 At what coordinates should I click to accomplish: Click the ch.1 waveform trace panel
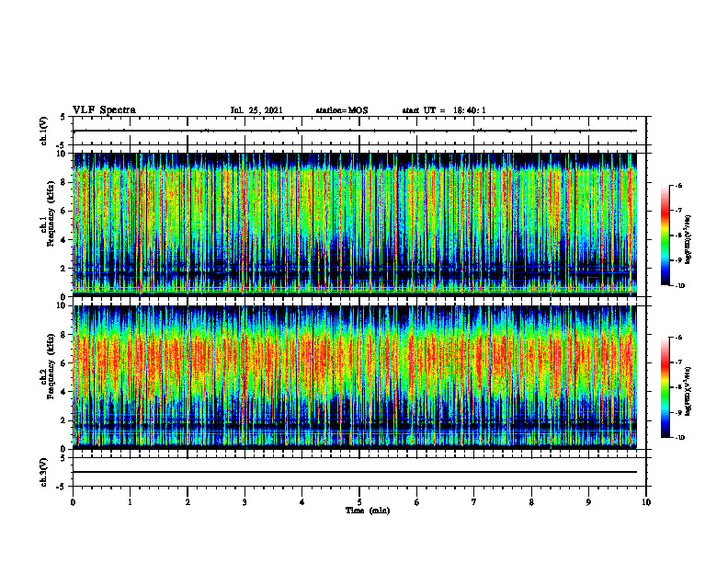point(359,131)
